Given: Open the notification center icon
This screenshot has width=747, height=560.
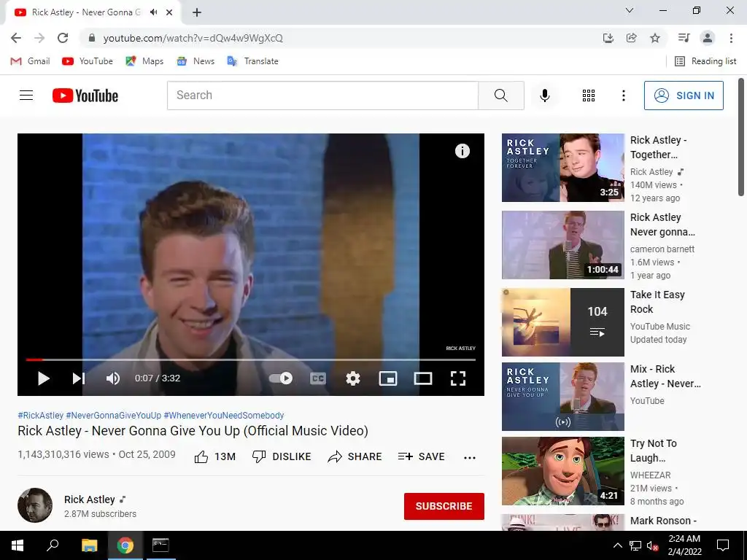Looking at the screenshot, I should click(x=723, y=545).
